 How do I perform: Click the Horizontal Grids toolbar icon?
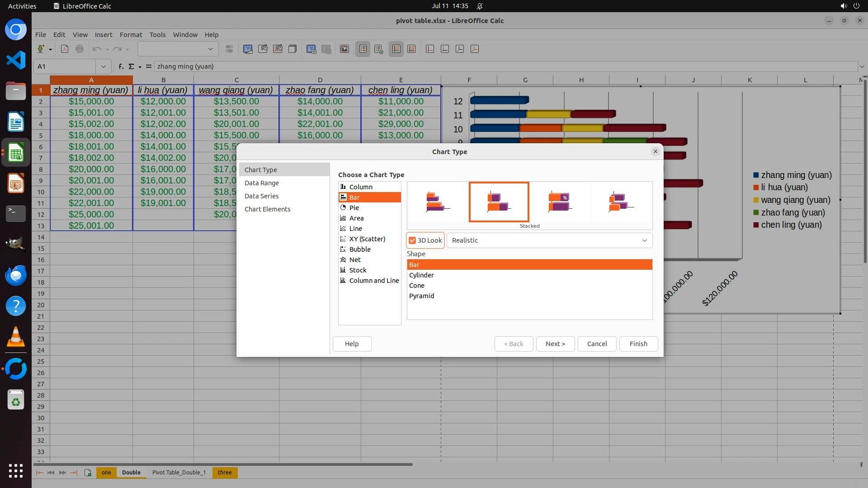pyautogui.click(x=396, y=49)
